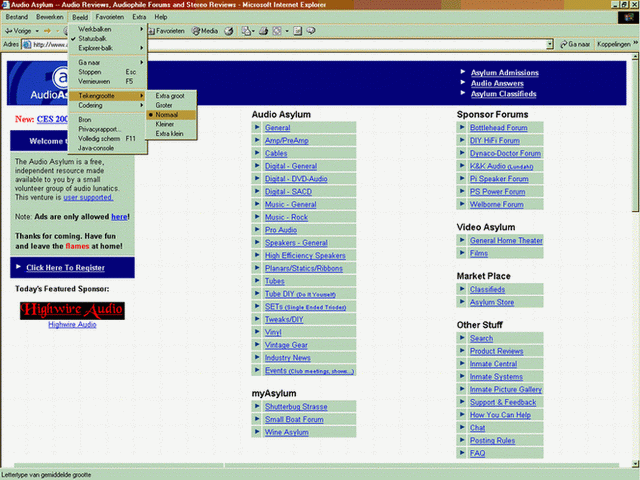Viewport: 640px width, 480px height.
Task: Open the Asylum Classifieds header link
Action: 504,94
